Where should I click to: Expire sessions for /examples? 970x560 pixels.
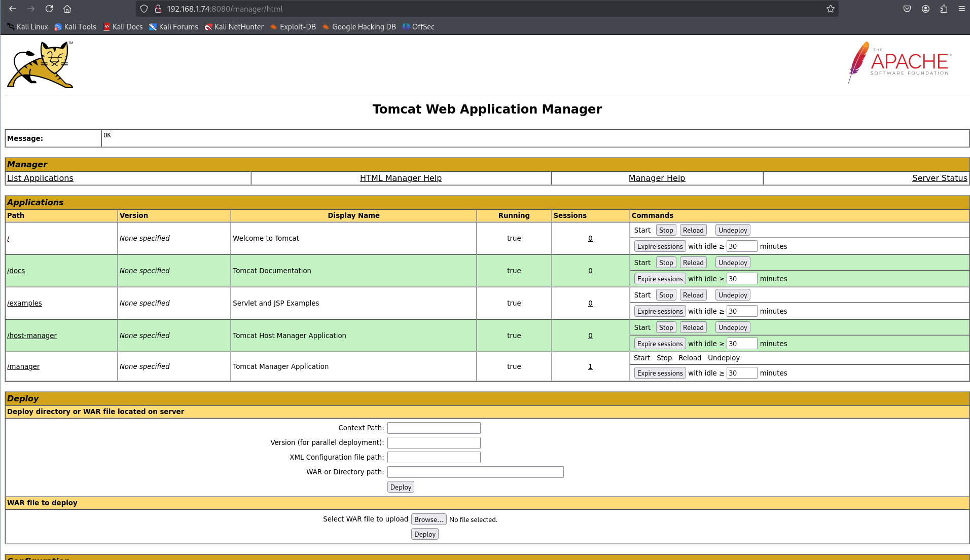[660, 311]
